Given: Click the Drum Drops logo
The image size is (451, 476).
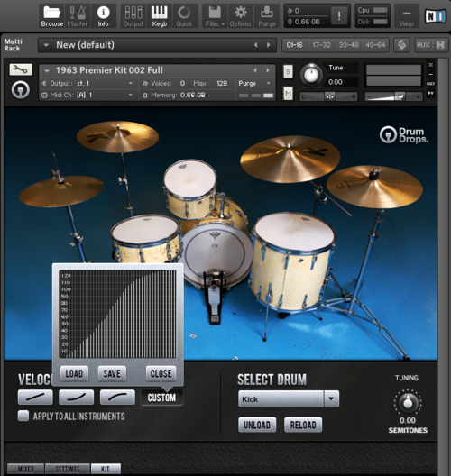Looking at the screenshot, I should (404, 135).
